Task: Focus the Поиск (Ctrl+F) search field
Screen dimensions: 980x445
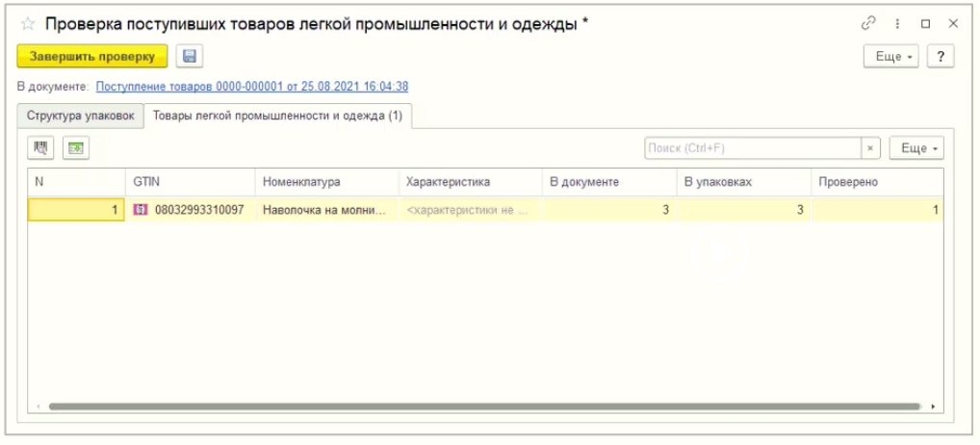Action: click(x=751, y=148)
